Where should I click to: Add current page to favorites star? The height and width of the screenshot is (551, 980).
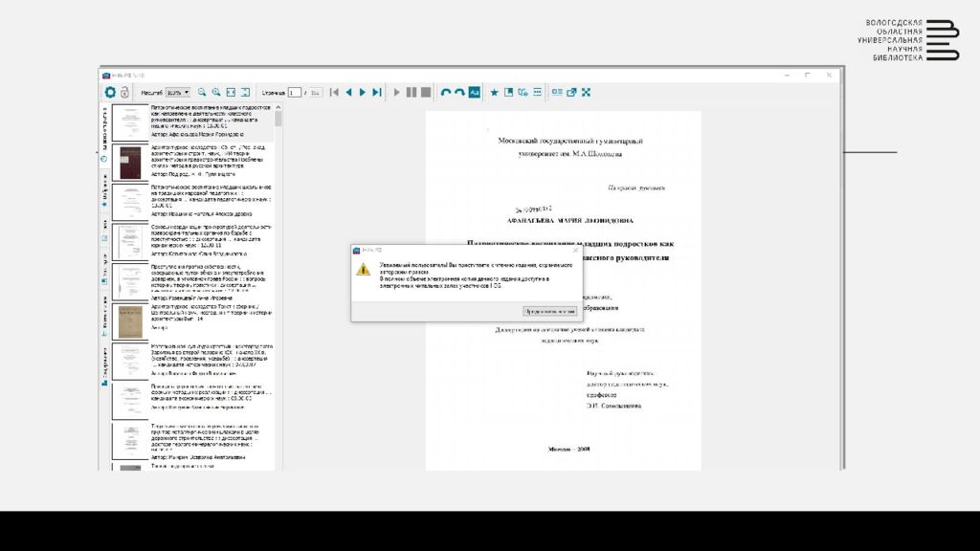(x=495, y=93)
